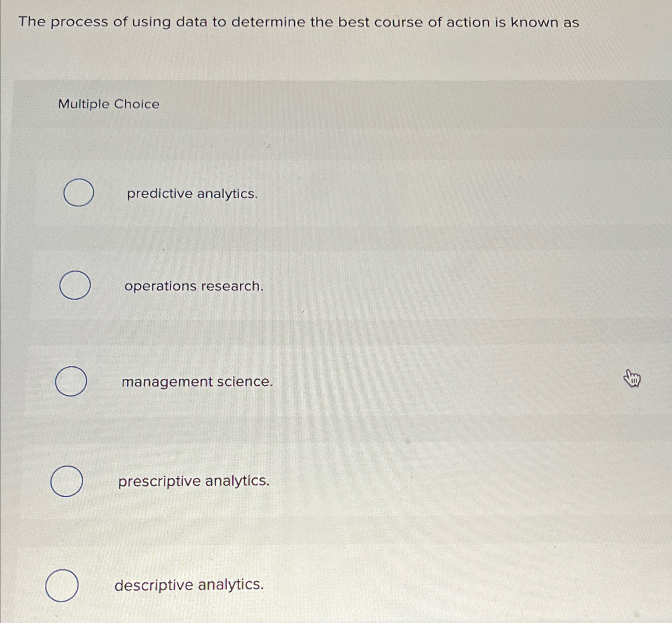Click the descriptive analytics answer text
672x623 pixels.
tap(188, 585)
